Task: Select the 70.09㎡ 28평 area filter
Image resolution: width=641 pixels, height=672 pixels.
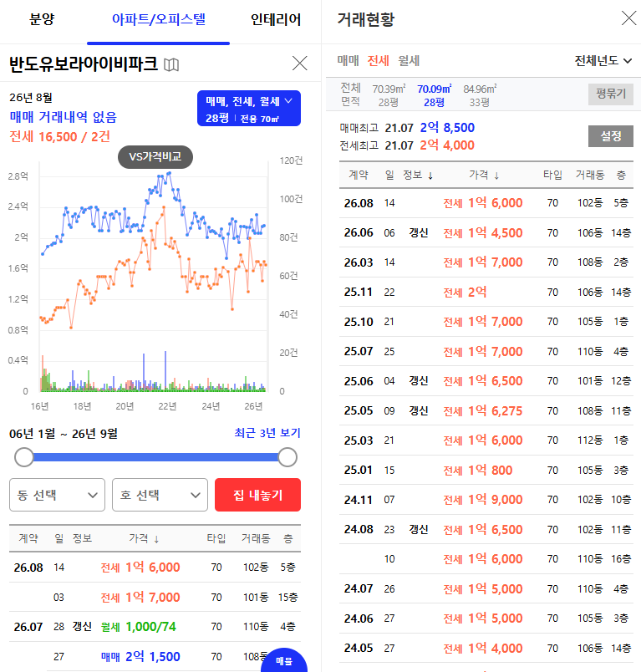Action: pos(434,95)
